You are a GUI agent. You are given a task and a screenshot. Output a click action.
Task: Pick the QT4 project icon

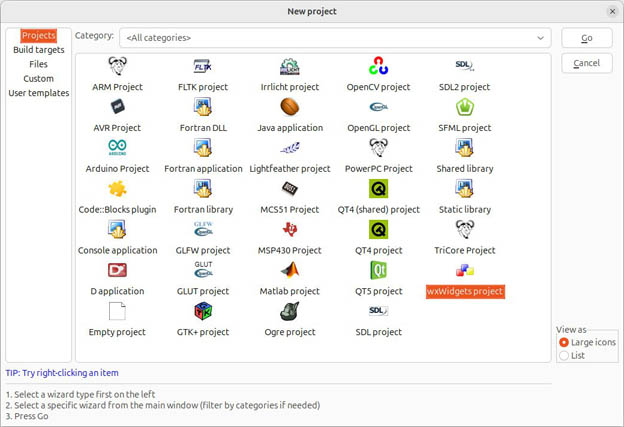(378, 230)
